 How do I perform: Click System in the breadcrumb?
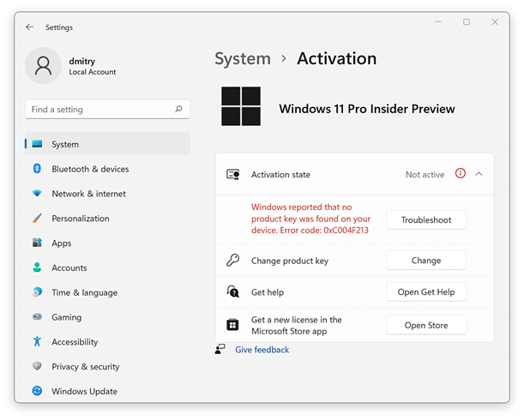[x=243, y=59]
